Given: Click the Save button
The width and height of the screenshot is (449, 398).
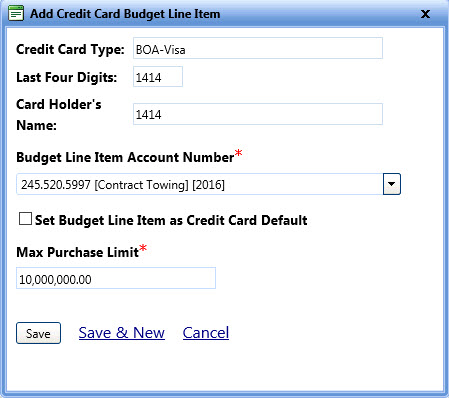Looking at the screenshot, I should 38,333.
